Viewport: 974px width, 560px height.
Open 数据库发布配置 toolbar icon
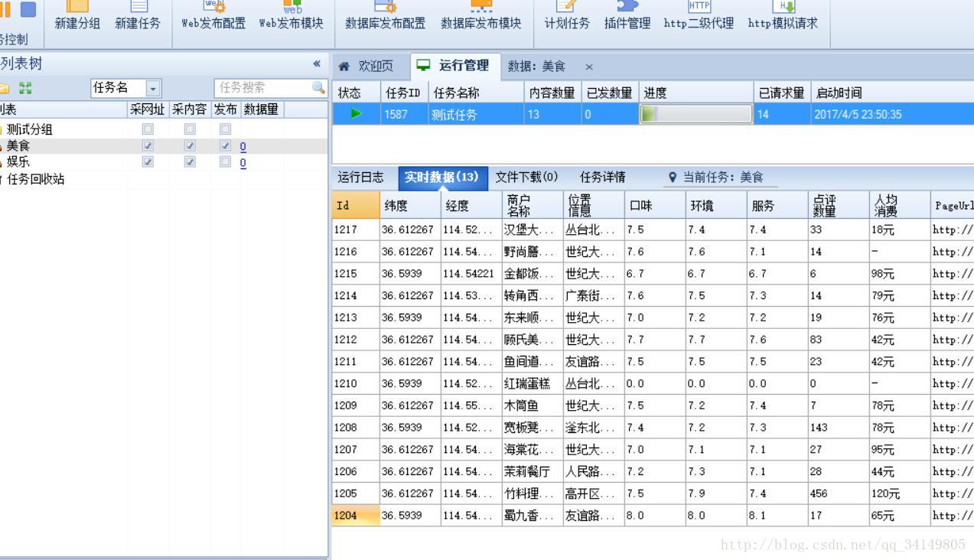pos(386,6)
